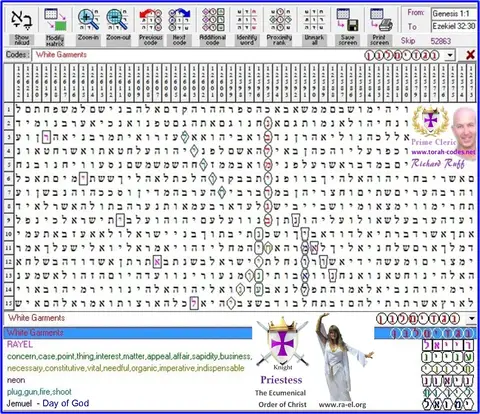Close the code with red X
Image resolution: width=480 pixels, height=414 pixels.
coord(470,55)
